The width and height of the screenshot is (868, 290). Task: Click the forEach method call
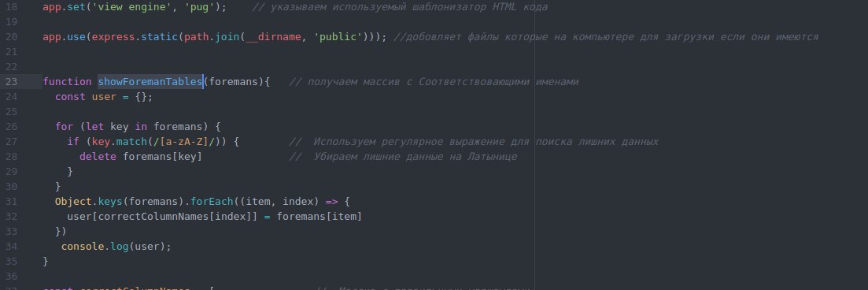(212, 201)
